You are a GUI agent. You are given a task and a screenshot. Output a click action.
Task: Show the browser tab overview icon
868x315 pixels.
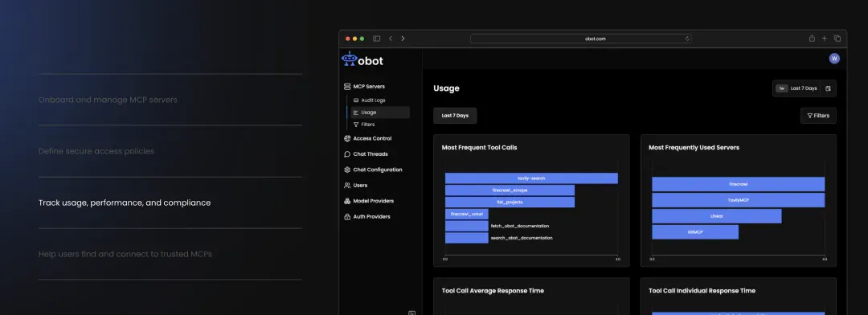click(x=837, y=39)
